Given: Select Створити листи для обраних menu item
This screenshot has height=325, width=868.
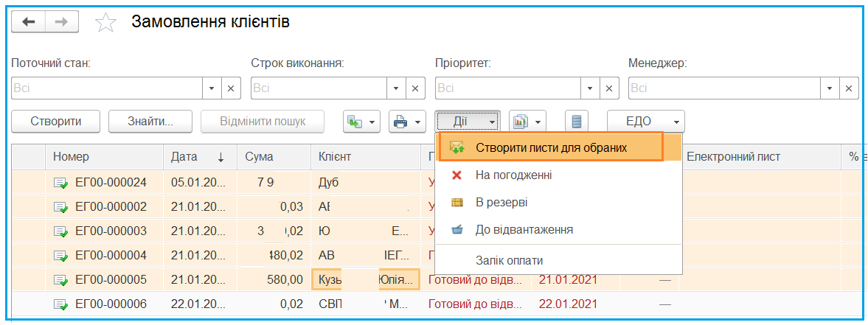Looking at the screenshot, I should [x=550, y=147].
